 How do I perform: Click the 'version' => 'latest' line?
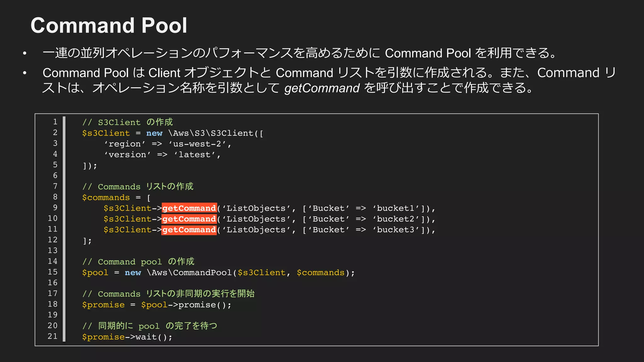point(162,155)
